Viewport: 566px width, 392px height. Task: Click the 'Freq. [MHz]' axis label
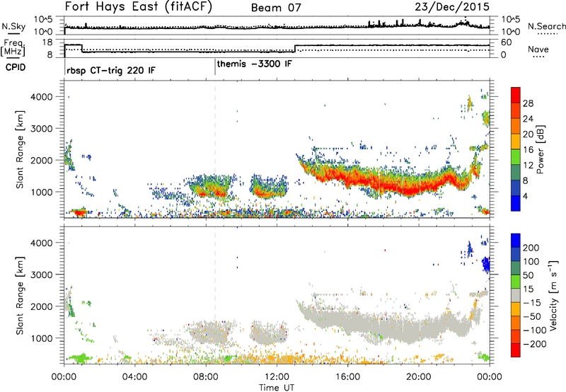tap(13, 48)
